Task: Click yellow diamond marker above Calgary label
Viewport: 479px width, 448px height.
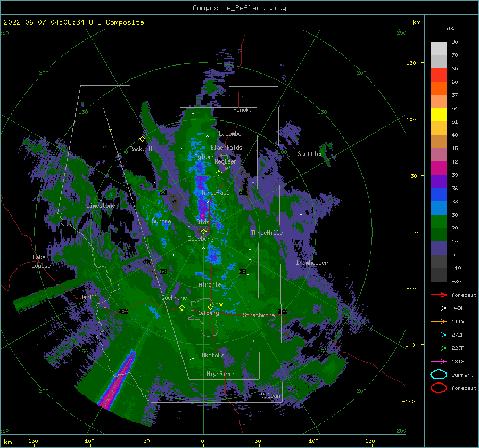Action: pyautogui.click(x=210, y=307)
